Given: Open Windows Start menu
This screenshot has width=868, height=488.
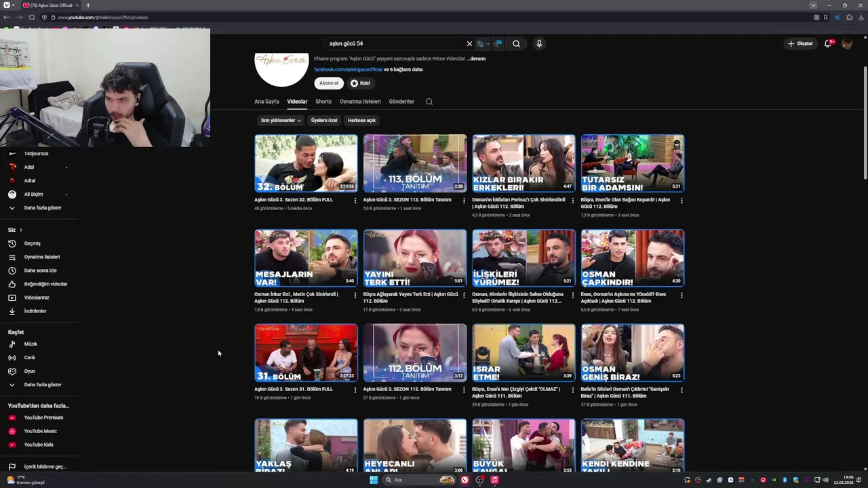Looking at the screenshot, I should [373, 480].
